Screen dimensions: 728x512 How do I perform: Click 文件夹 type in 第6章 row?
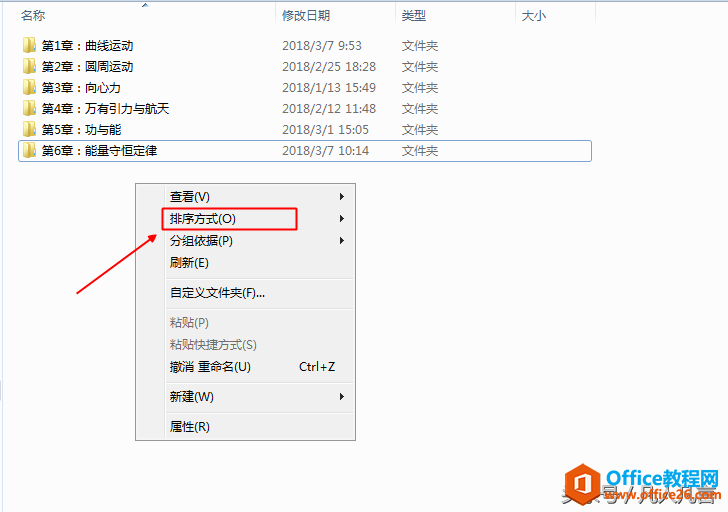pos(420,150)
